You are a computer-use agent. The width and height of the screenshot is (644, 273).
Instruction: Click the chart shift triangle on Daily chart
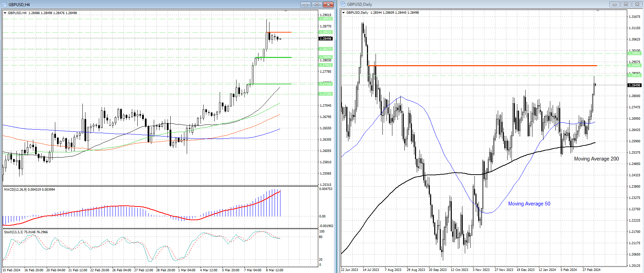598,11
